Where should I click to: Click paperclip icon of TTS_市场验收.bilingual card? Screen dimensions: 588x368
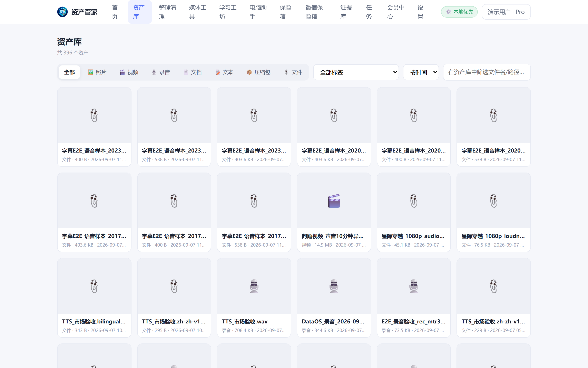94,286
